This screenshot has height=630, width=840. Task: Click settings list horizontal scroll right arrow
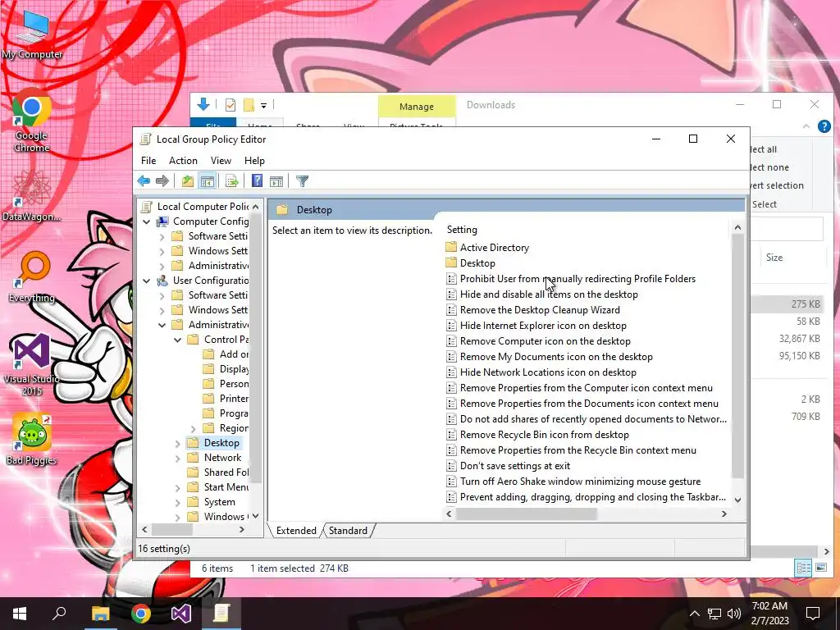(724, 514)
